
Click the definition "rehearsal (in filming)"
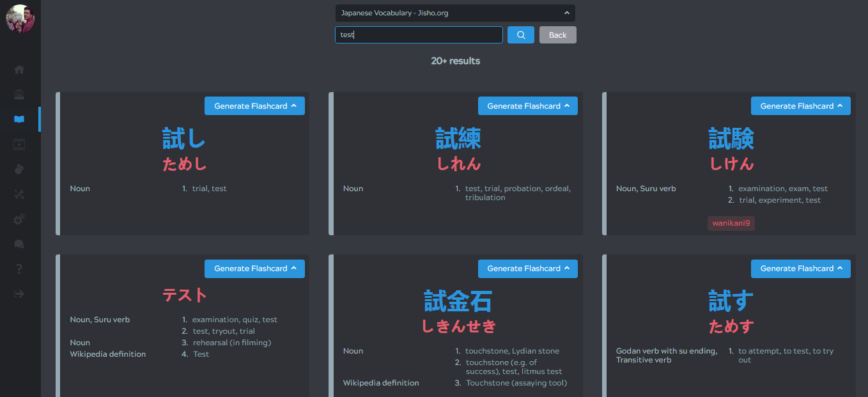(232, 343)
